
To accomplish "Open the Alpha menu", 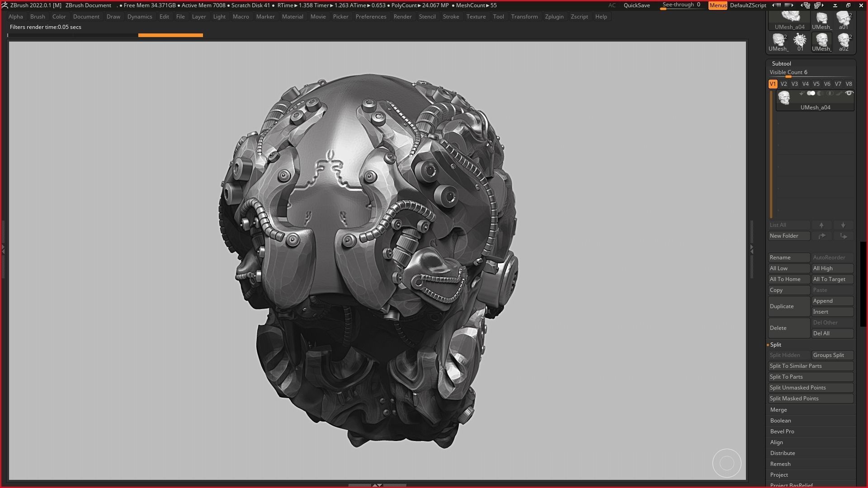I will [15, 17].
